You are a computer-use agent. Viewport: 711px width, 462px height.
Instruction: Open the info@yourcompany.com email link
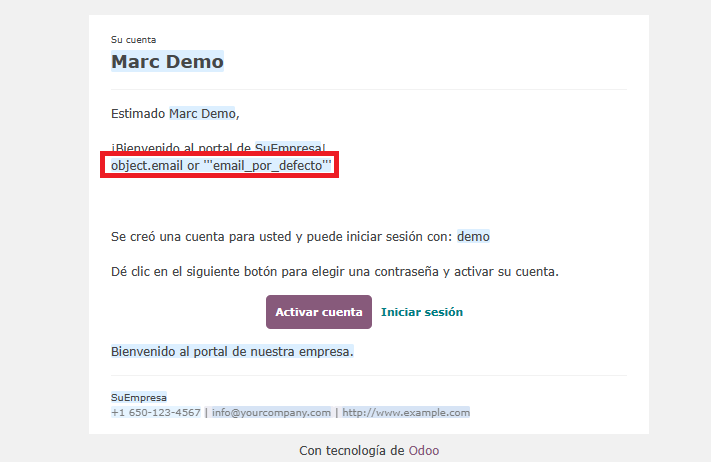[x=271, y=413]
